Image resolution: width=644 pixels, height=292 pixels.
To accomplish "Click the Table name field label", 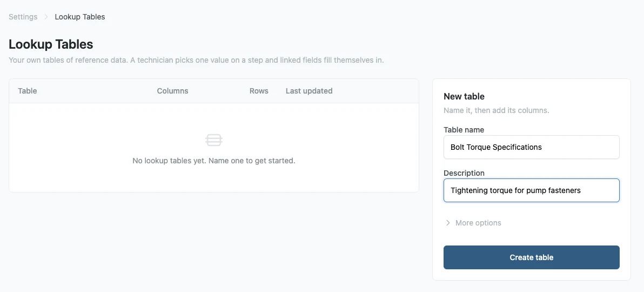I will click(464, 130).
